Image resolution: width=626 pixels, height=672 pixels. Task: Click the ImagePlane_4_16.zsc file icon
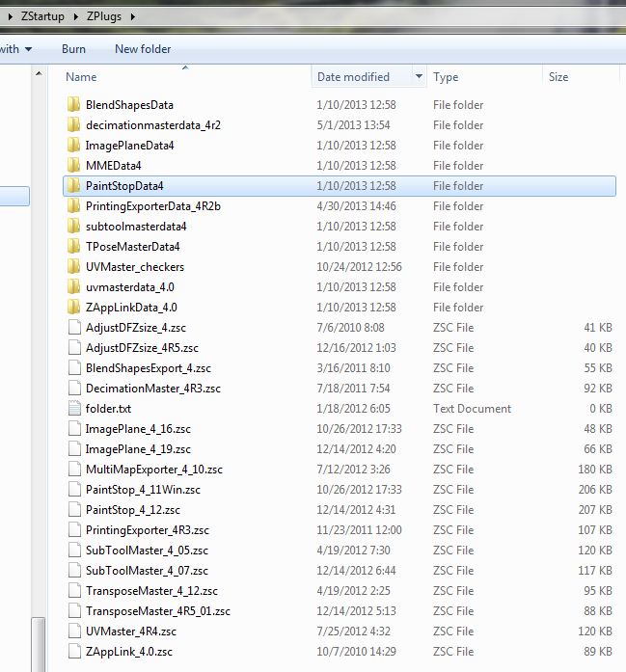pyautogui.click(x=74, y=429)
